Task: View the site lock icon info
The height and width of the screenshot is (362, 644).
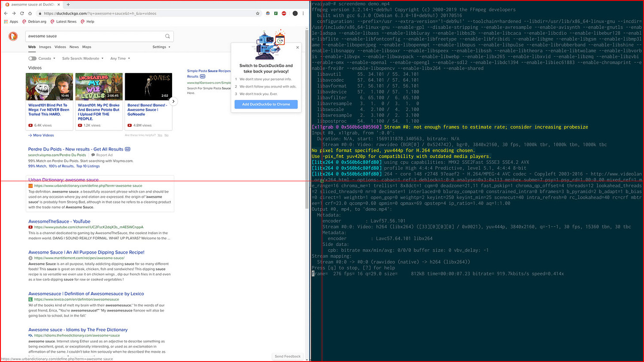Action: click(x=40, y=13)
